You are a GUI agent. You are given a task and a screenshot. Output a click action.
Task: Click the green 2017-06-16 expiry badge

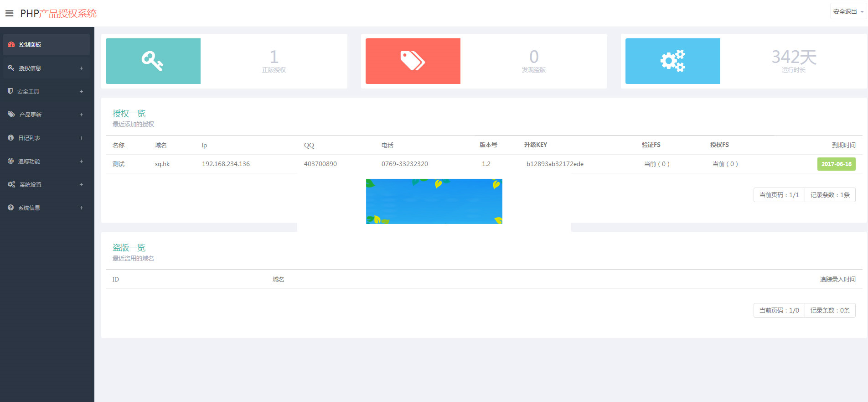(x=836, y=164)
